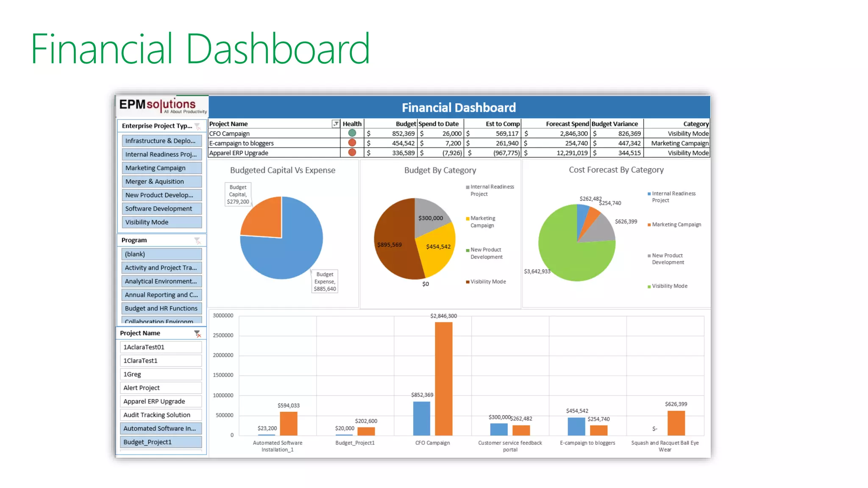Click the Squash and Racquet Ball orange bar
Screen dimensions: 868x488
[x=676, y=423]
